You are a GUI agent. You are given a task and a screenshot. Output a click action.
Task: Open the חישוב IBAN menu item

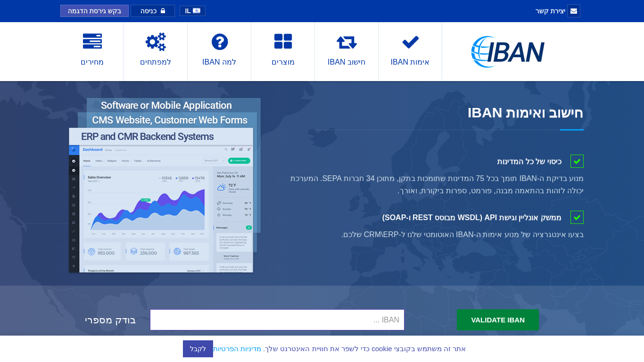347,52
